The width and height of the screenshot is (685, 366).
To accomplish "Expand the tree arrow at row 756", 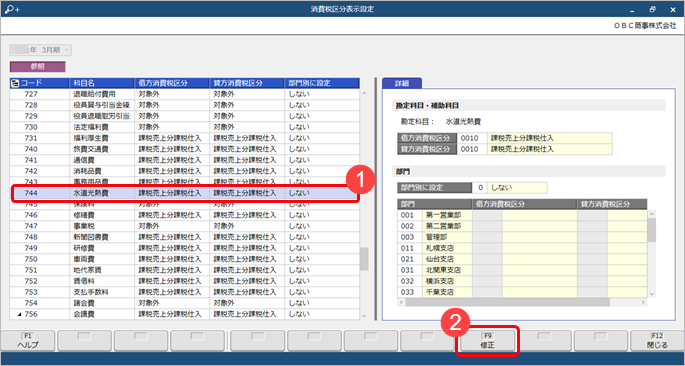I will [x=20, y=314].
